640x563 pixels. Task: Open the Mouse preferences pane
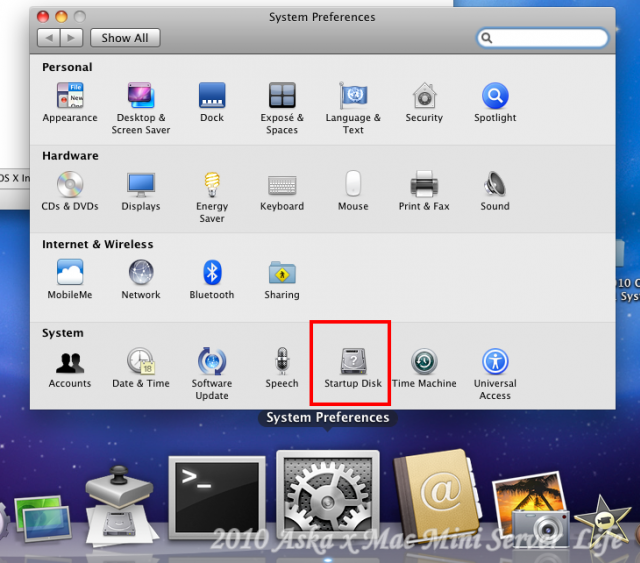353,191
